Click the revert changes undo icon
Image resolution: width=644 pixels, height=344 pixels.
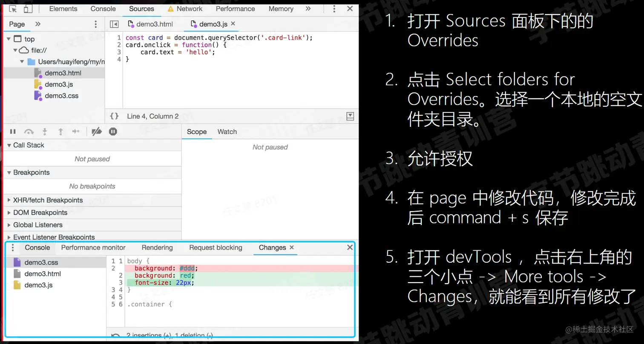click(x=115, y=336)
